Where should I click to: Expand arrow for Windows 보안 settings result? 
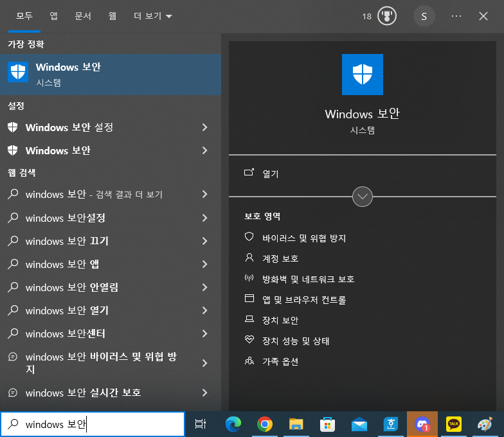[x=204, y=150]
